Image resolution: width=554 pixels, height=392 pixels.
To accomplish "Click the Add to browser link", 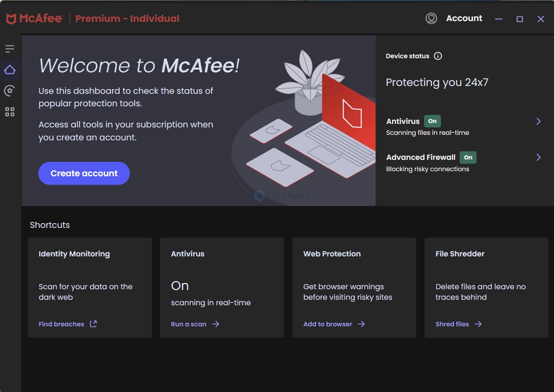I will [328, 324].
